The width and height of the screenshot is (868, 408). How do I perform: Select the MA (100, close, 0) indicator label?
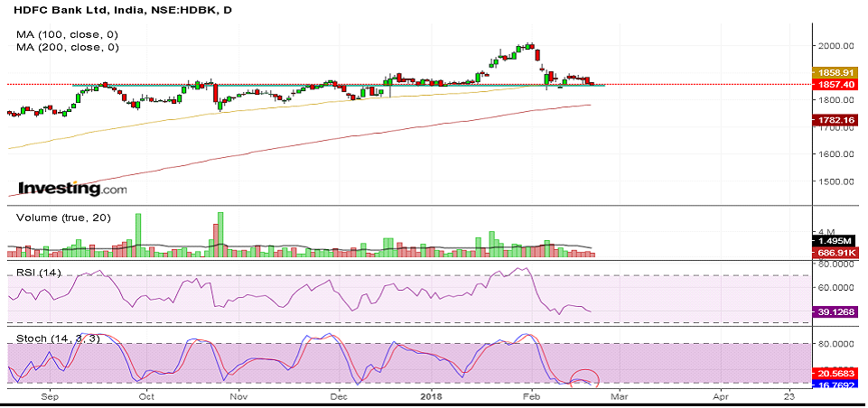[x=68, y=34]
